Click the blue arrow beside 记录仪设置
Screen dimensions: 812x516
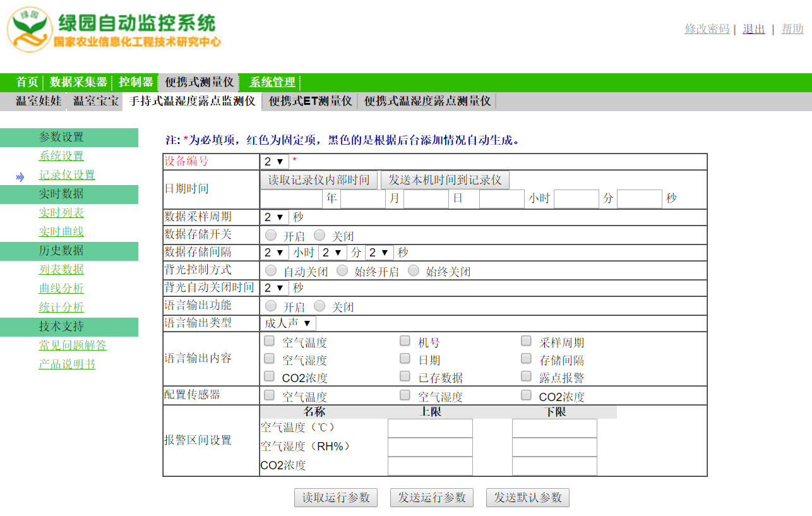pos(20,177)
